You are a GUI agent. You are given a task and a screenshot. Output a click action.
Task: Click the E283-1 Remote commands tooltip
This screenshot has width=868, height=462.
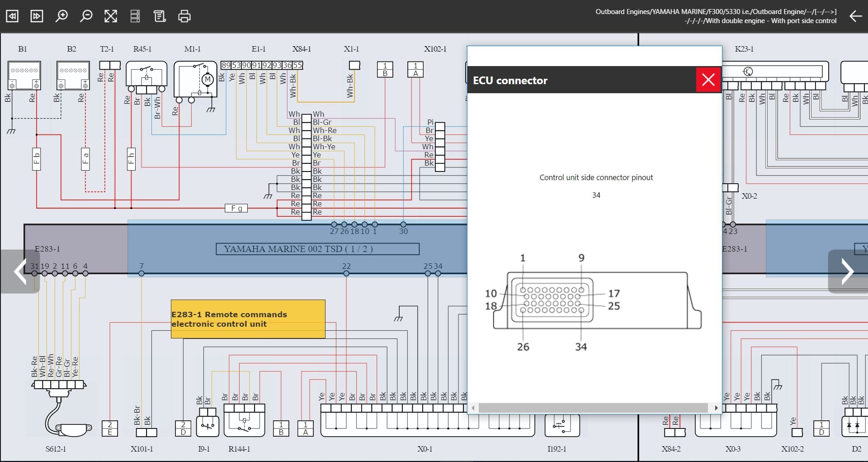point(248,319)
